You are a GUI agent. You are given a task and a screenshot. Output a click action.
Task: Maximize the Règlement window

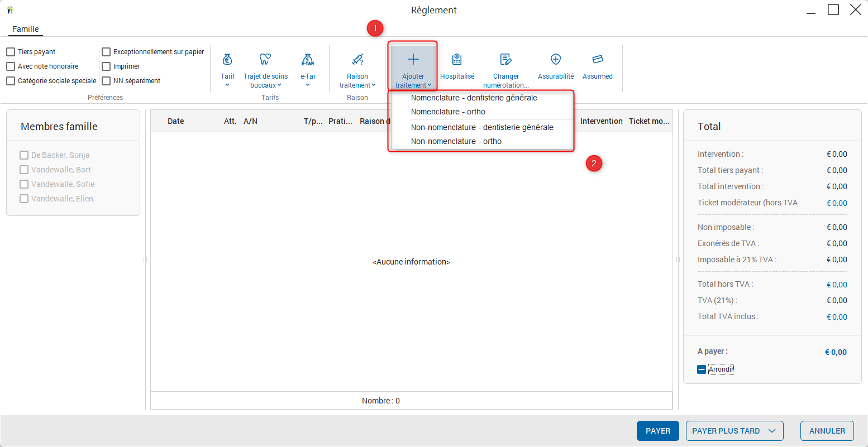[833, 9]
